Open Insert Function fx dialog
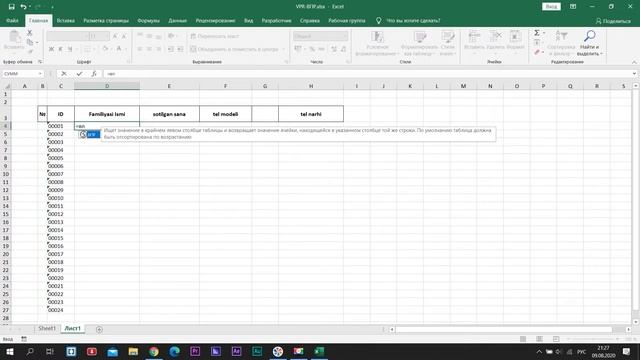The image size is (640, 360). tap(94, 73)
